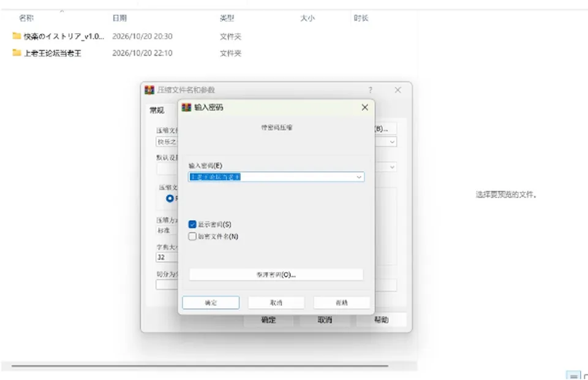Click the WinRAR icon in 输入密码 title bar
The height and width of the screenshot is (380, 588).
coord(186,108)
